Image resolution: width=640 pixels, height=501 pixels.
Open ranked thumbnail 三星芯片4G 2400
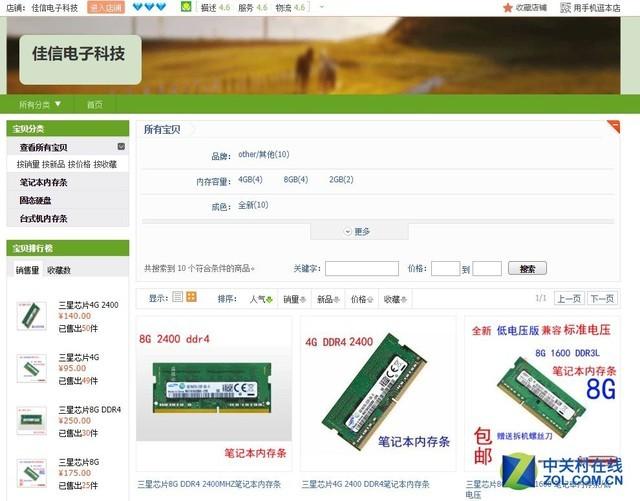[x=31, y=315]
